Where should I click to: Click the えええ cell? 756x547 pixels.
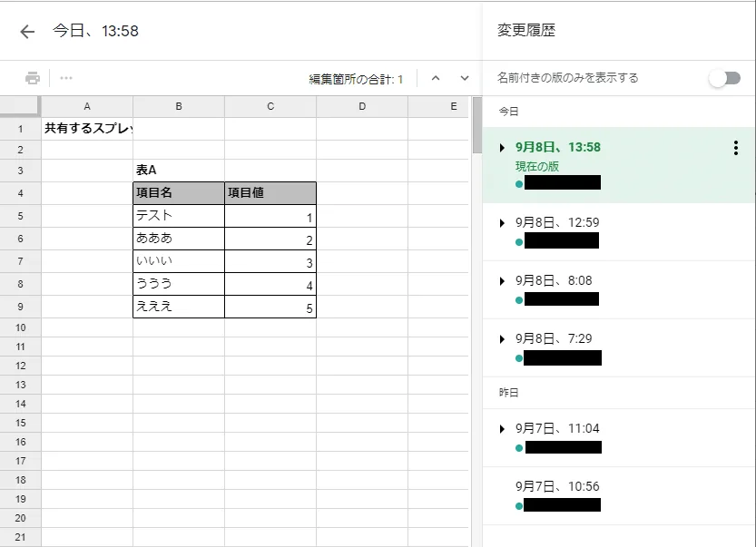coord(179,307)
